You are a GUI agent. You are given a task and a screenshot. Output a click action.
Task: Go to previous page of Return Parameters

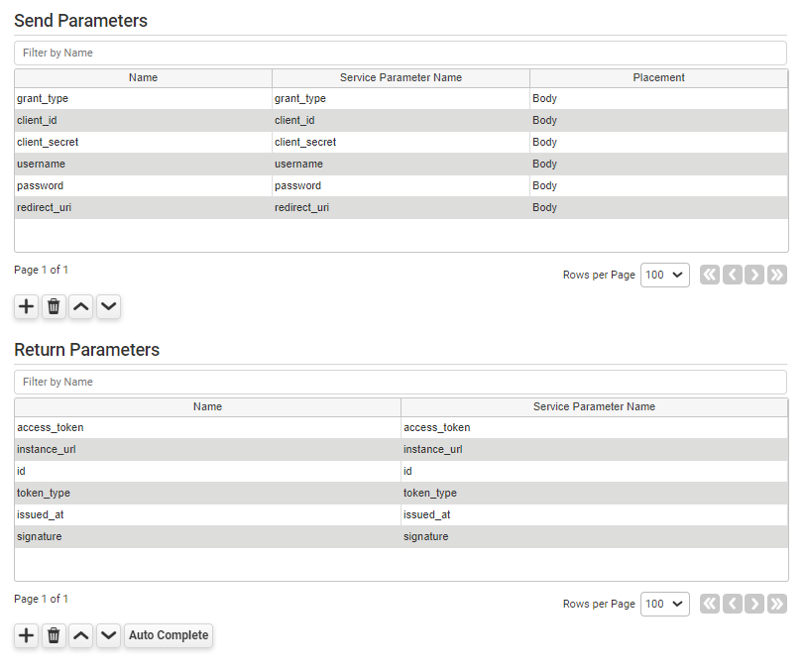pos(733,604)
